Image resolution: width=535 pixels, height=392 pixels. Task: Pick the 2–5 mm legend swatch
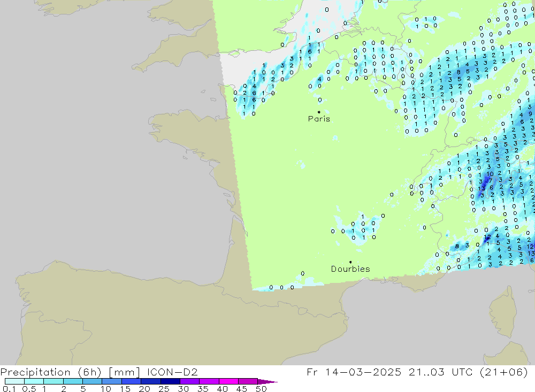tap(73, 381)
